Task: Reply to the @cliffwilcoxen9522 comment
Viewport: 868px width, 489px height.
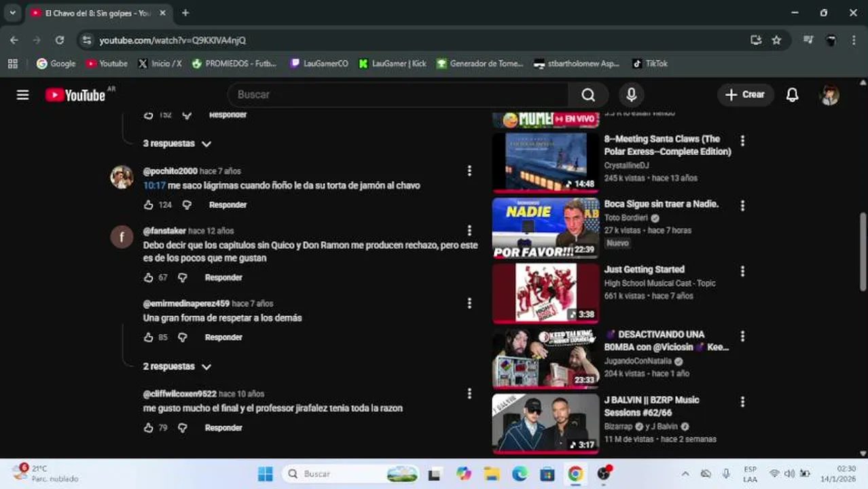Action: pos(223,427)
